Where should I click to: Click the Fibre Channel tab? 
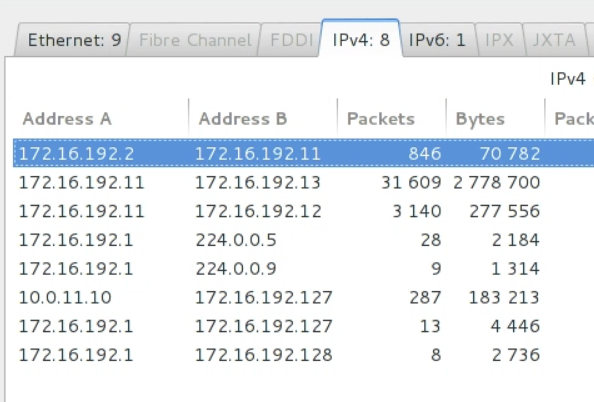click(195, 40)
